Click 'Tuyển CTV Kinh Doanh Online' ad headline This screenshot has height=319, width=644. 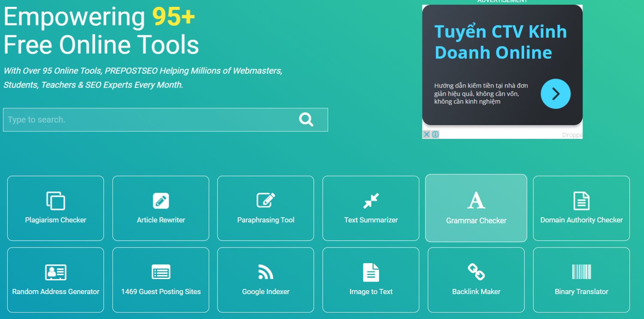coord(501,42)
